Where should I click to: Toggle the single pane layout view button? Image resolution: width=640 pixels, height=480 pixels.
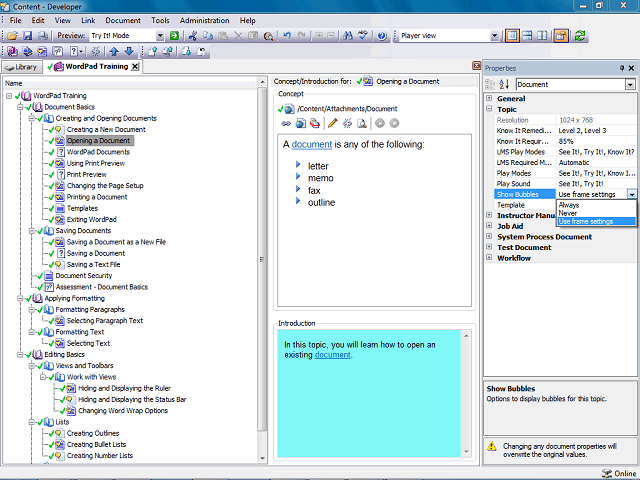(512, 36)
